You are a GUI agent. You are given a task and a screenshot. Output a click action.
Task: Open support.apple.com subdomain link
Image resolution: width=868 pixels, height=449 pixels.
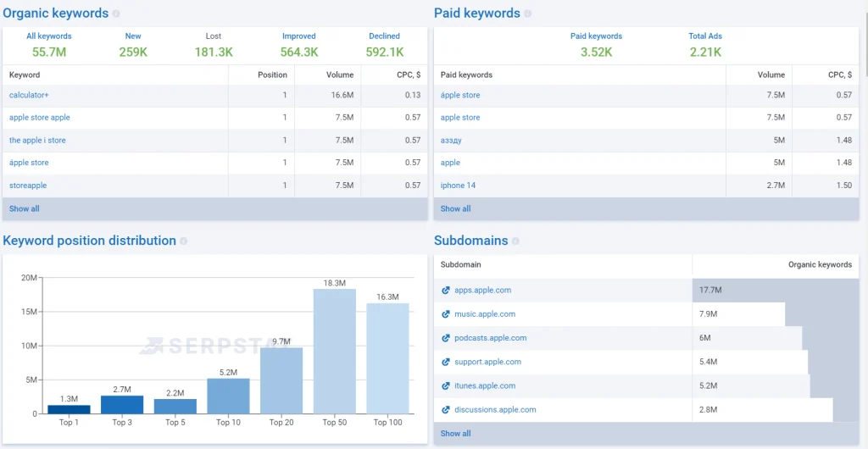point(487,363)
